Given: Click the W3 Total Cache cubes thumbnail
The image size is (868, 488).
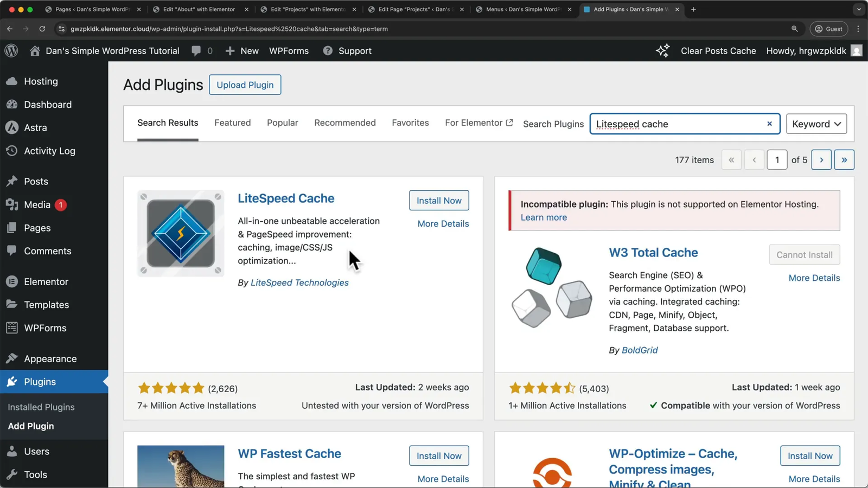Looking at the screenshot, I should pos(552,287).
